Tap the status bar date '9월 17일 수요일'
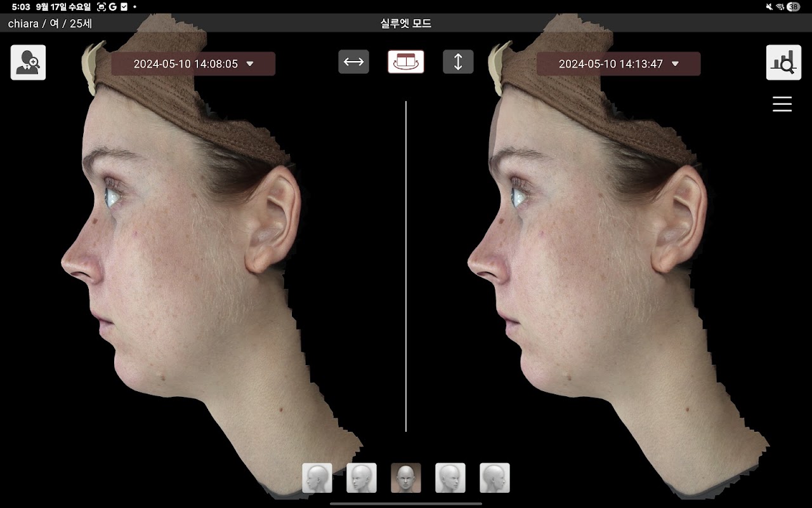The height and width of the screenshot is (508, 812). pyautogui.click(x=63, y=6)
